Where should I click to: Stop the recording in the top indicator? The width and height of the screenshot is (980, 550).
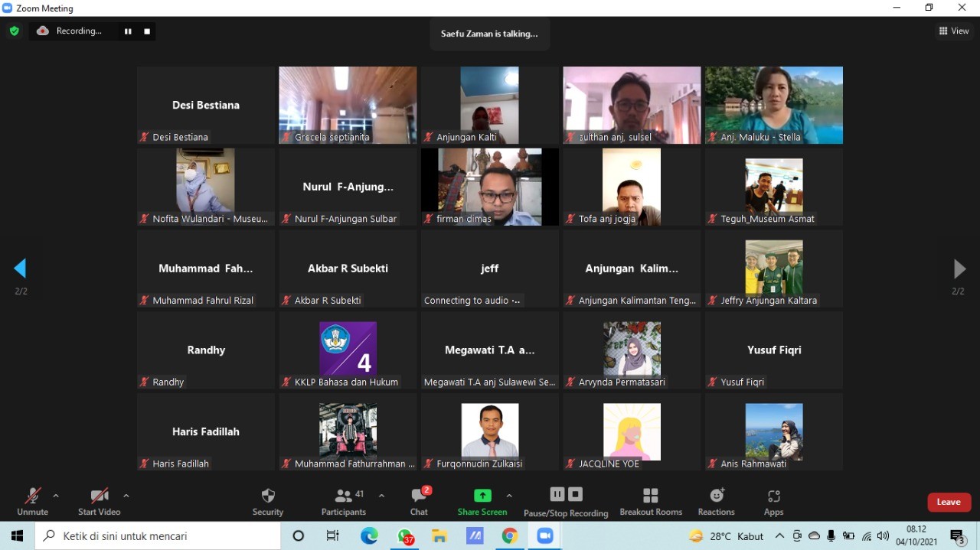click(x=147, y=31)
